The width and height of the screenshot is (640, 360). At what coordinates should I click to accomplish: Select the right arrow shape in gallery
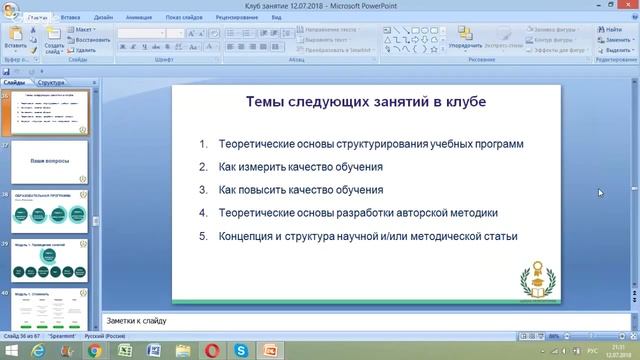(x=415, y=40)
